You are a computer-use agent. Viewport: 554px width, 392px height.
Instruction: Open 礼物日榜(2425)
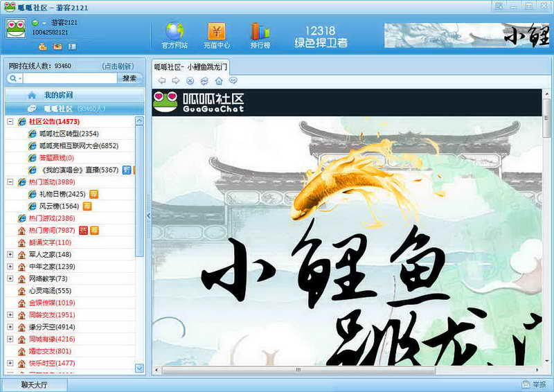pos(62,194)
